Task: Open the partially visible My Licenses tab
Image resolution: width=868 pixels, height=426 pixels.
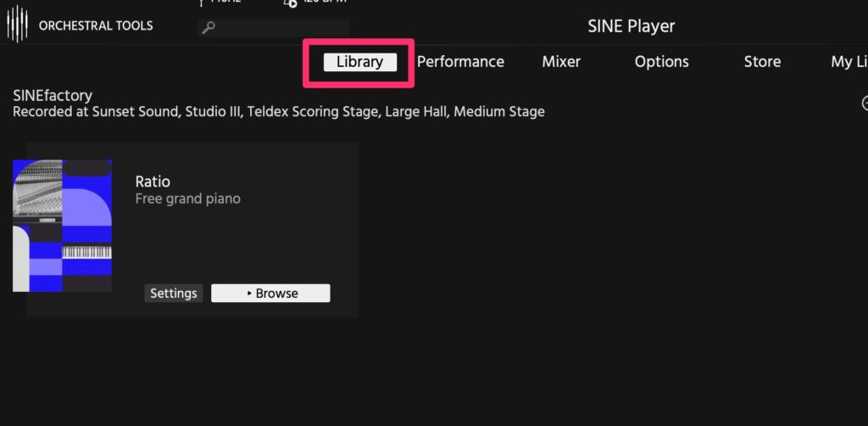Action: click(x=848, y=62)
